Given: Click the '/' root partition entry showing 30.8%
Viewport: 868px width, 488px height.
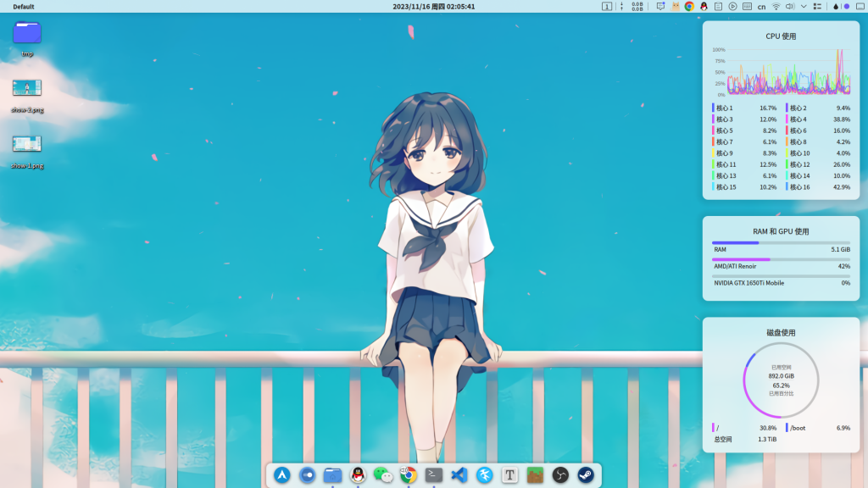Looking at the screenshot, I should (x=744, y=428).
